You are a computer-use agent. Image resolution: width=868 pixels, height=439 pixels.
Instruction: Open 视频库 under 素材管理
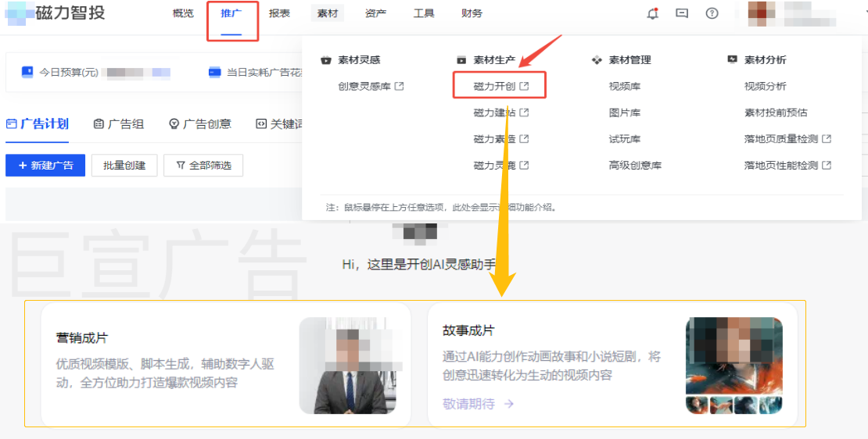pyautogui.click(x=625, y=86)
